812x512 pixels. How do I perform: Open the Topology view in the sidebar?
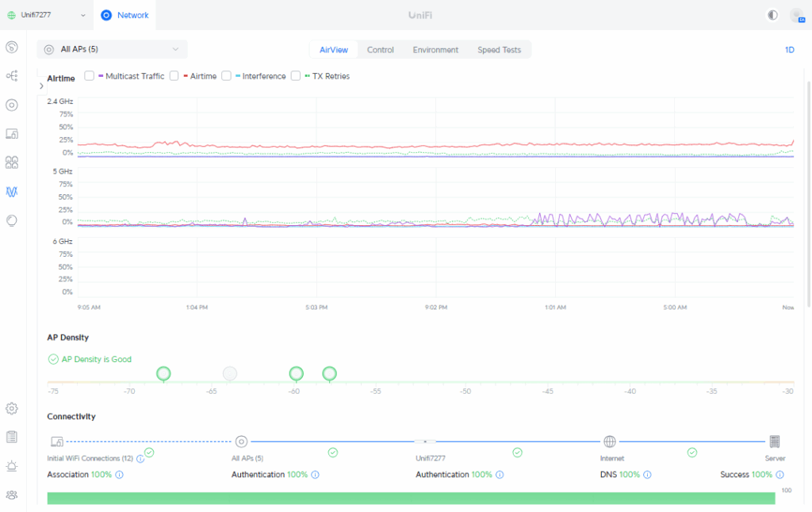[x=12, y=76]
